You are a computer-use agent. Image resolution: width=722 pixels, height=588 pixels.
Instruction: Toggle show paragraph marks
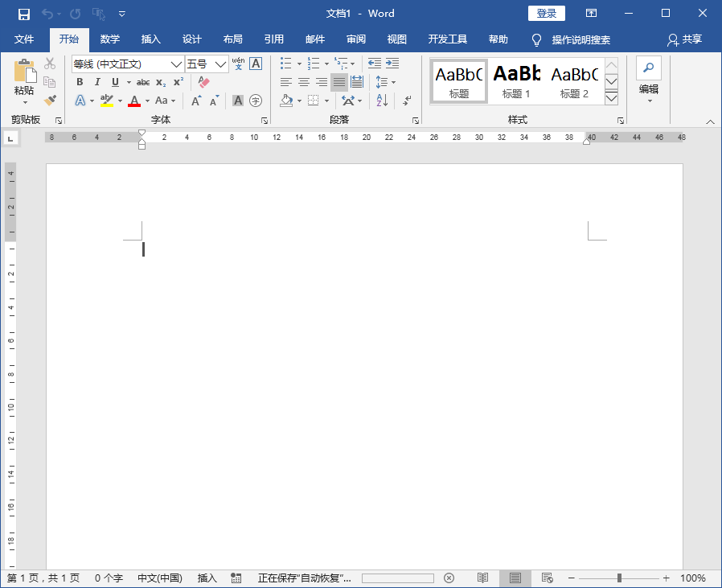click(407, 101)
